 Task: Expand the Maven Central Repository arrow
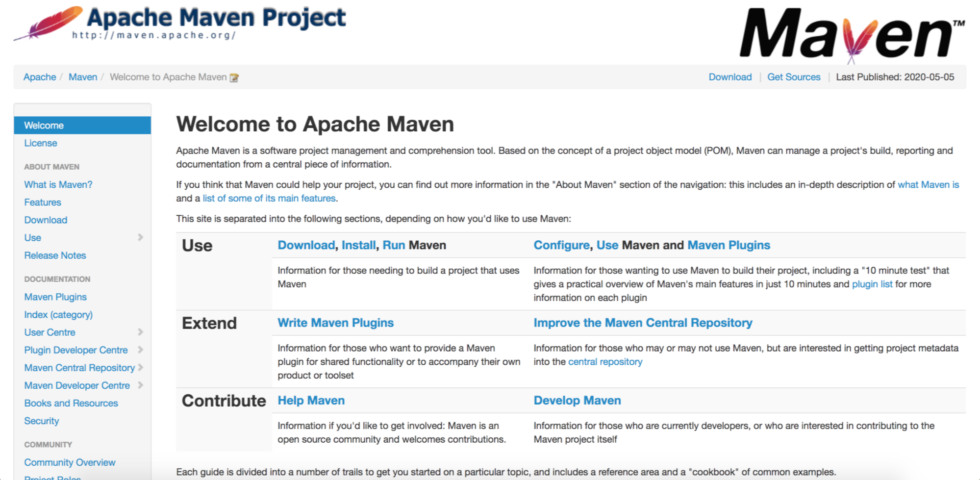click(x=141, y=367)
